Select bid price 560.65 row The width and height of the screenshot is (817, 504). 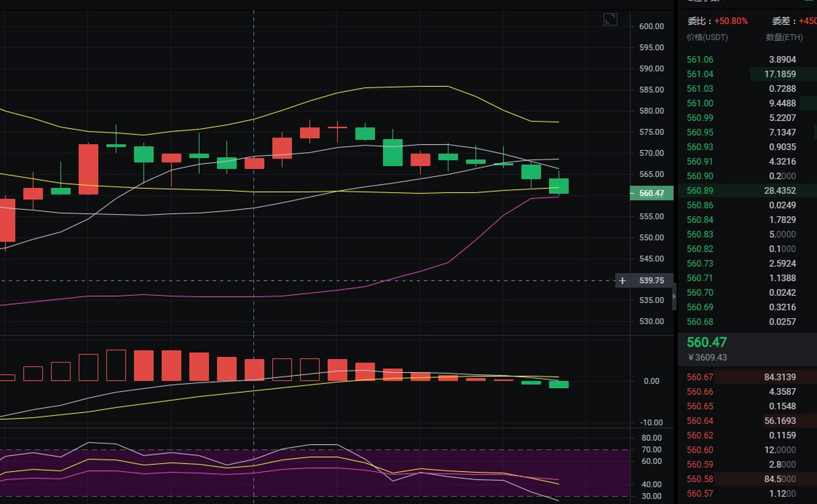747,406
